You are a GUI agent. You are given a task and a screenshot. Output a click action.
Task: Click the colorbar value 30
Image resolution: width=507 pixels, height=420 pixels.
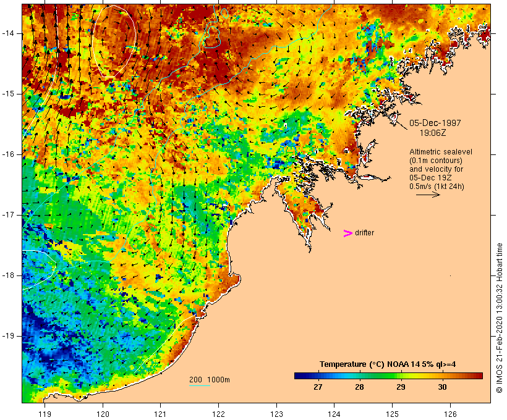coord(442,387)
